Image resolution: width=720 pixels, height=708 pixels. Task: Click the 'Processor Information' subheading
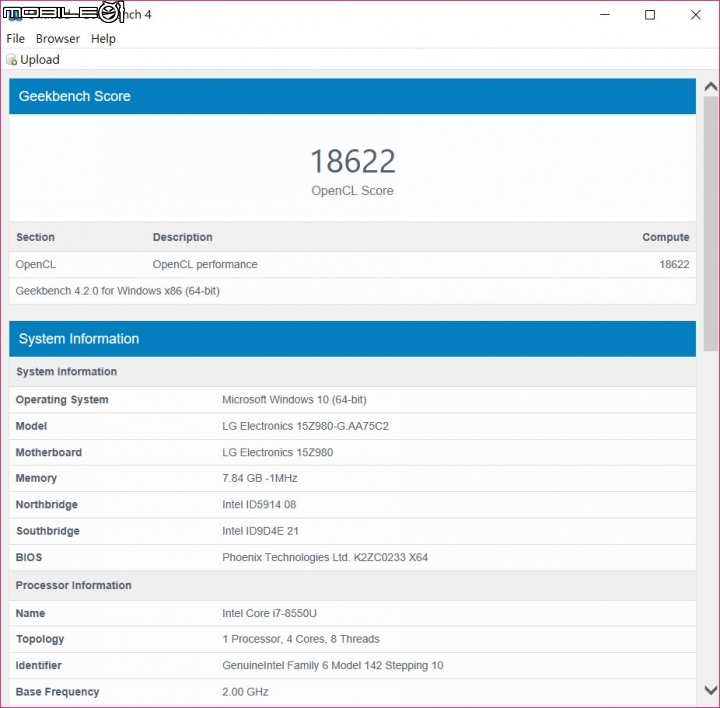[x=73, y=585]
